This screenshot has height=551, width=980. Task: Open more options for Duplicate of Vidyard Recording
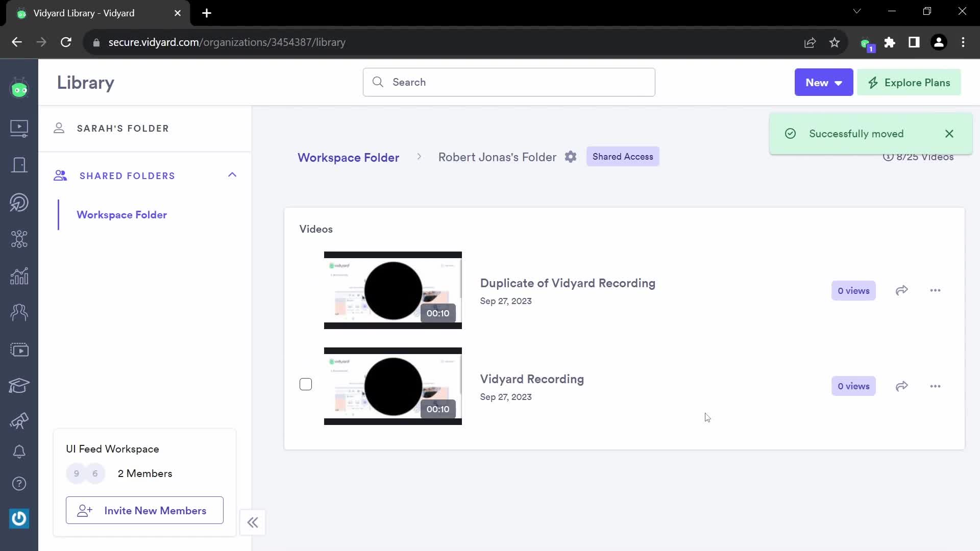[935, 290]
